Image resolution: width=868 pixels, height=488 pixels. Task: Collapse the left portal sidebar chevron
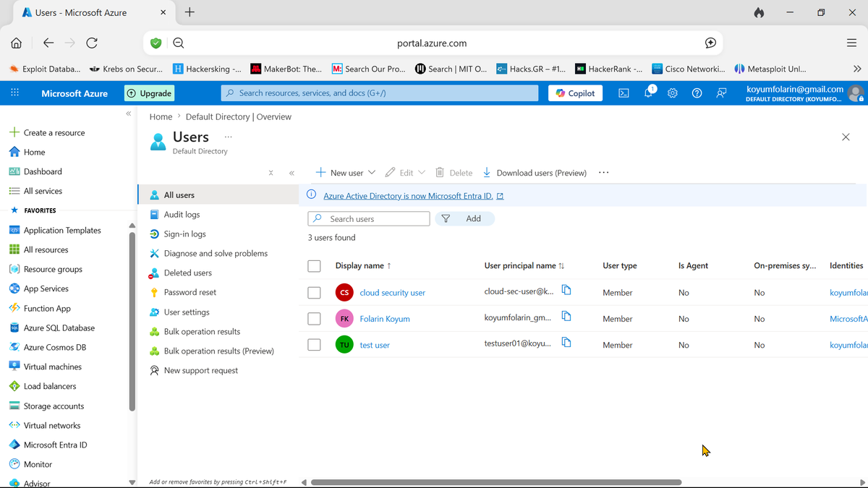[x=129, y=114]
